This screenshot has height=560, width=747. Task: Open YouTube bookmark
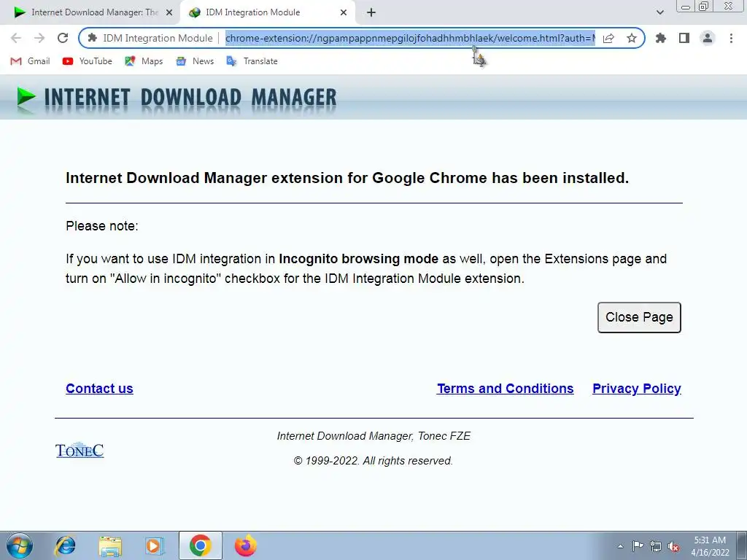point(88,61)
